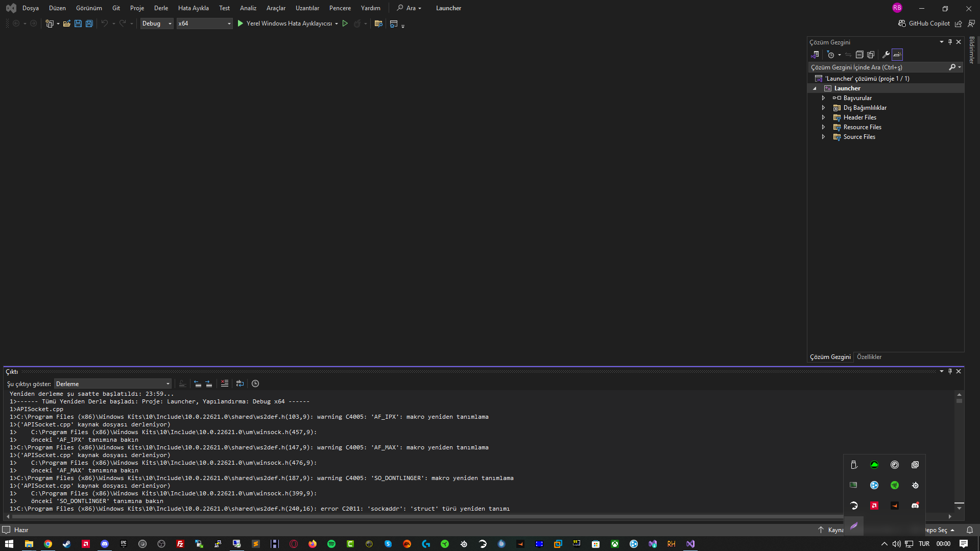Expand the Source Files folder

823,137
